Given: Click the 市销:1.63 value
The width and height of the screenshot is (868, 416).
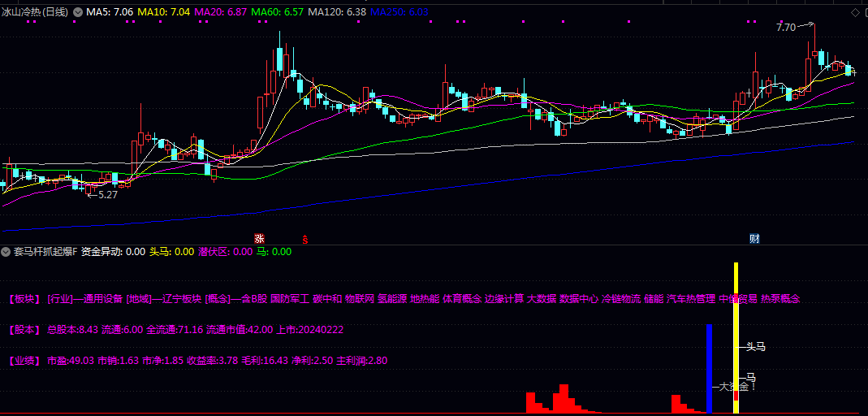Looking at the screenshot, I should coord(118,361).
